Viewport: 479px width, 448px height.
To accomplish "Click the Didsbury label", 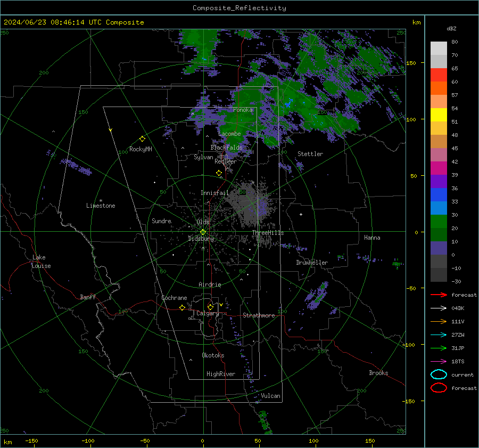I will [x=201, y=239].
